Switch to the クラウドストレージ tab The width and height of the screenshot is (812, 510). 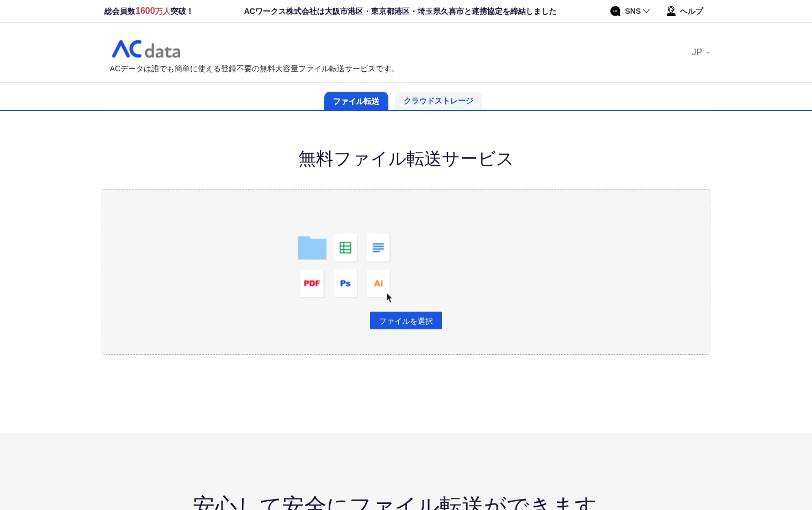(x=439, y=101)
